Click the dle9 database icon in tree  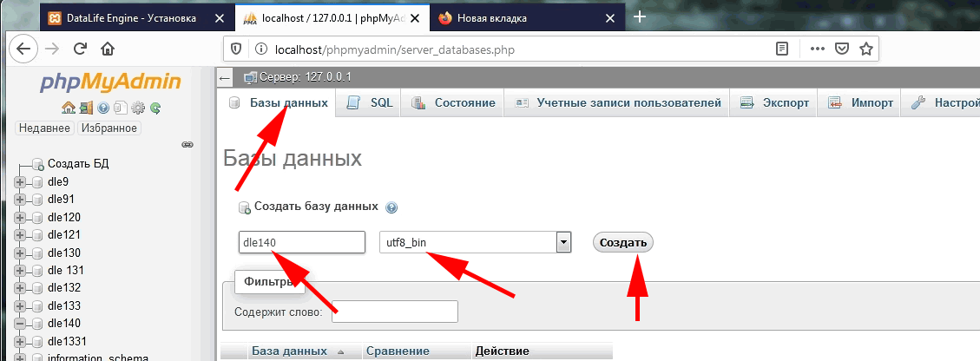(x=36, y=182)
